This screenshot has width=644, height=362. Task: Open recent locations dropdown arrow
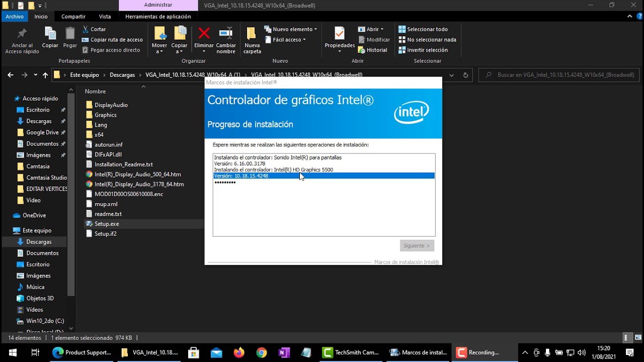coord(35,75)
